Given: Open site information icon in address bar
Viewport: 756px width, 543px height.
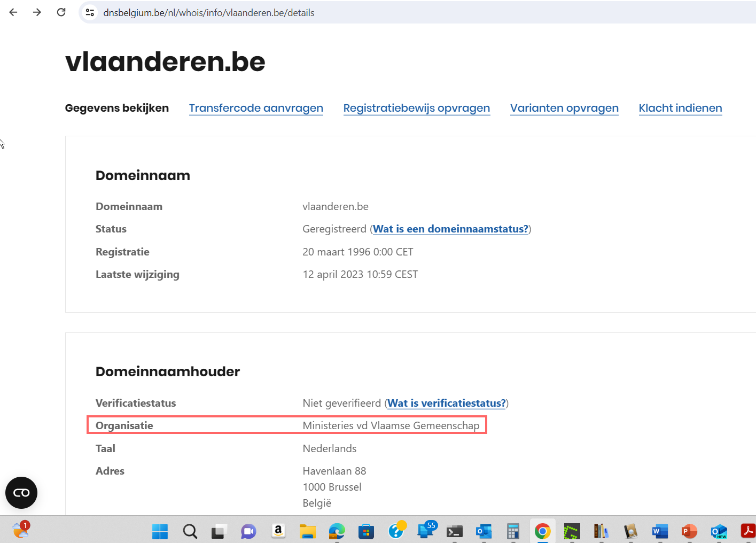Looking at the screenshot, I should (x=90, y=12).
